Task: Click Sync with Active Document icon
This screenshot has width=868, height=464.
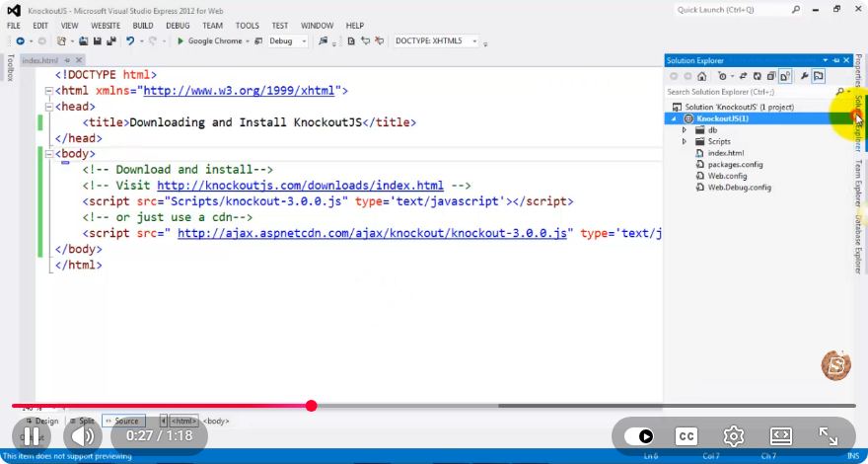Action: click(744, 76)
